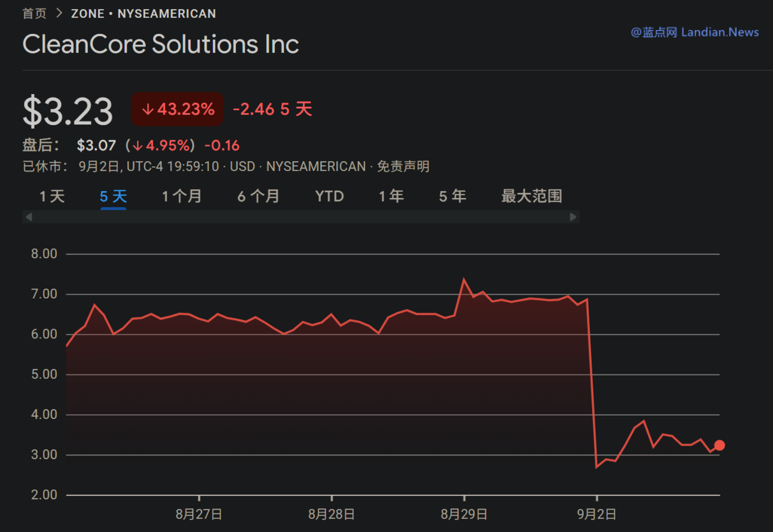
Task: Switch to the 6 个月 range tab
Action: [258, 196]
